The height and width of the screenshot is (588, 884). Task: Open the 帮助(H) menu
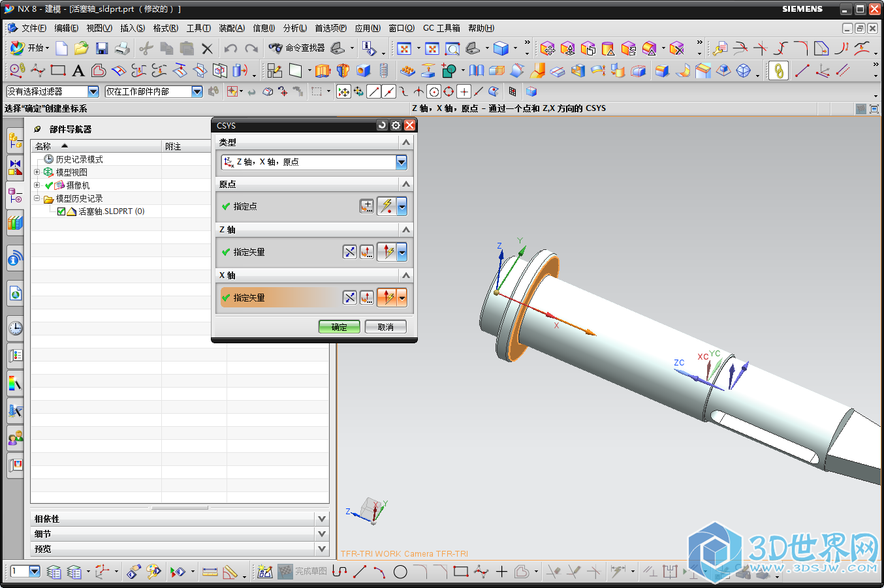[481, 28]
